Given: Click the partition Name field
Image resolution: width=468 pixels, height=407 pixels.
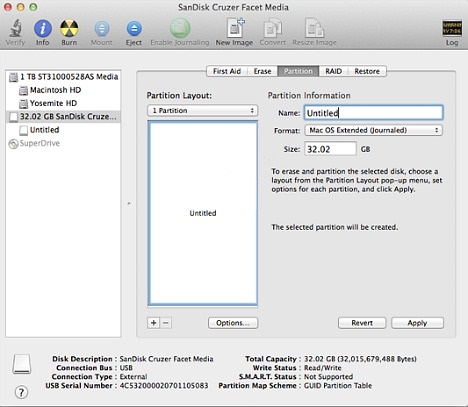Looking at the screenshot, I should [x=374, y=113].
